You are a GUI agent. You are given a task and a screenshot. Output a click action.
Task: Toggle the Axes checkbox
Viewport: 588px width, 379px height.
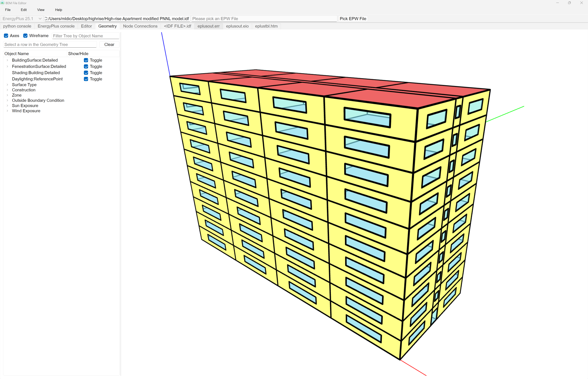point(6,36)
